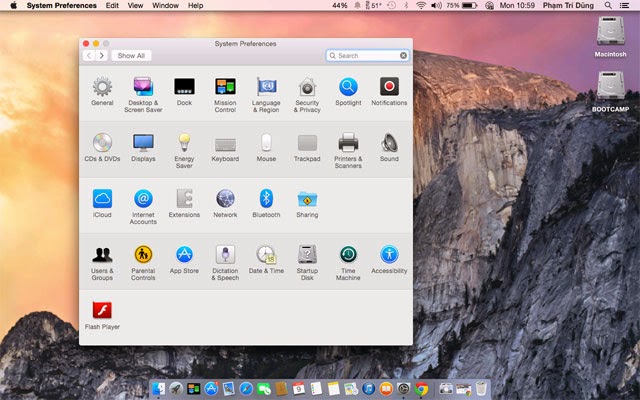Go forward with the right arrow button

102,56
